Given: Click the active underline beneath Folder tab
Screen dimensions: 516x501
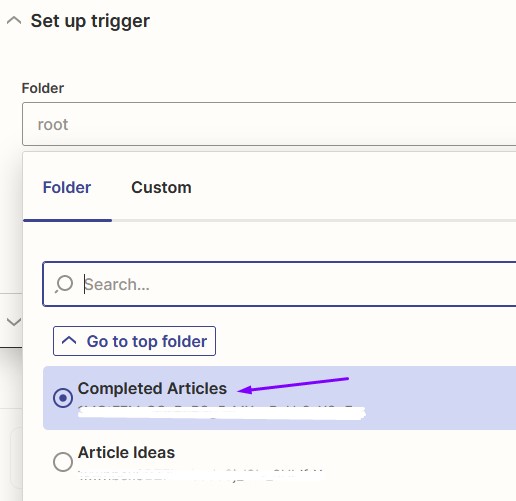Looking at the screenshot, I should [67, 220].
